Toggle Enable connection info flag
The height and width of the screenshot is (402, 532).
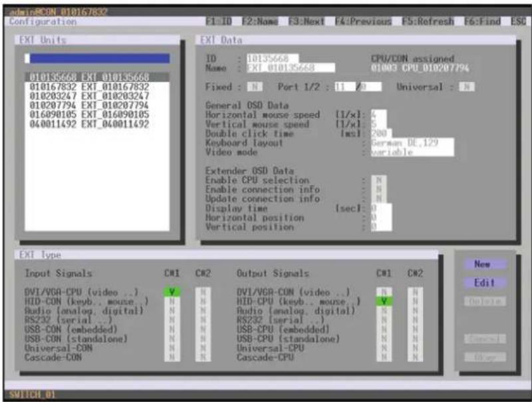[x=378, y=189]
